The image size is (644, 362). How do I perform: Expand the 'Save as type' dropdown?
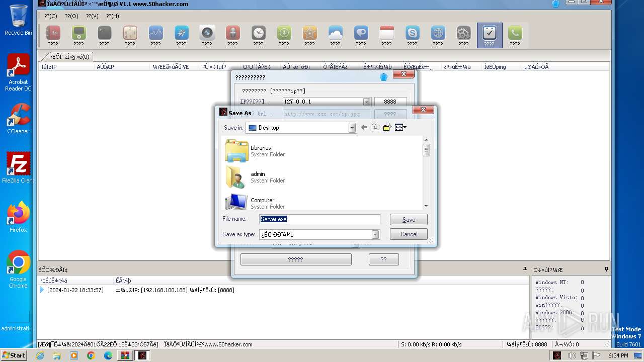click(375, 234)
